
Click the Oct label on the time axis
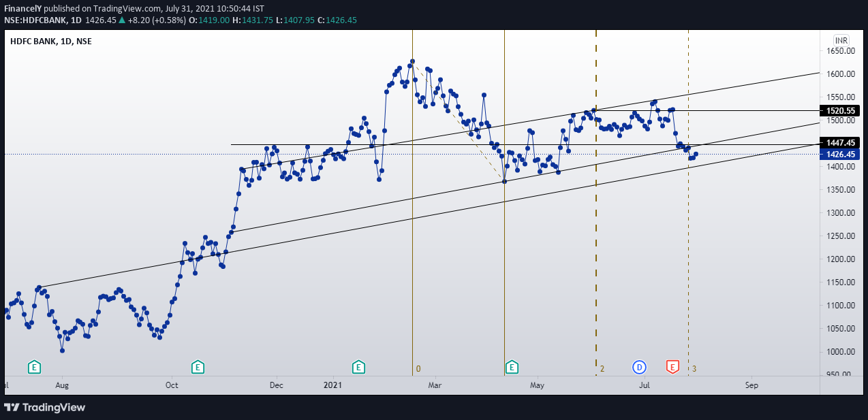click(x=171, y=385)
